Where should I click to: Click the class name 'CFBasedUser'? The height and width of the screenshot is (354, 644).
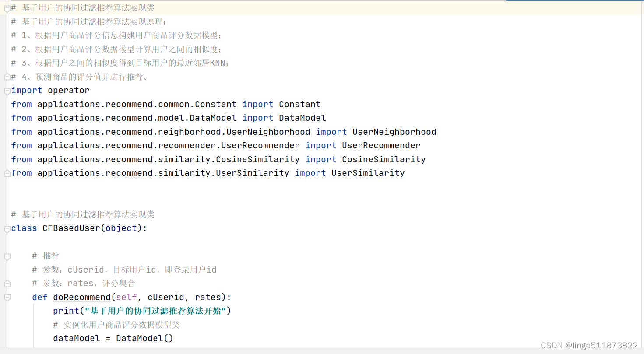[71, 228]
